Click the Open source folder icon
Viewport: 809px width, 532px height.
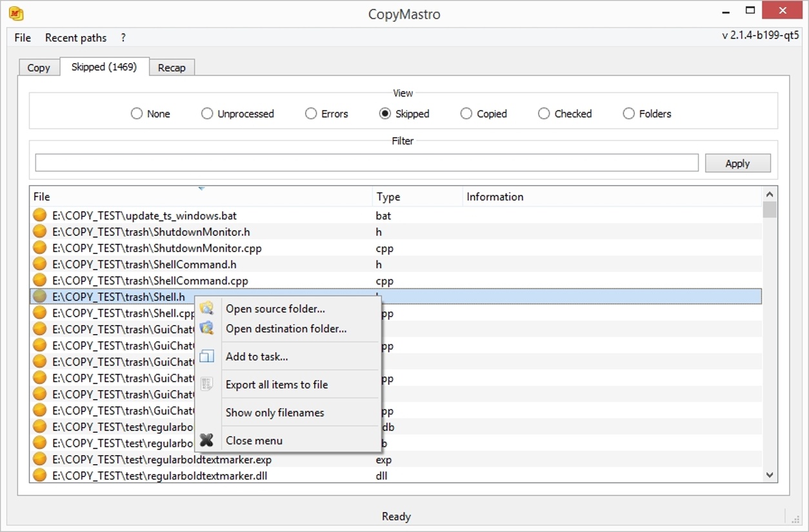(206, 309)
